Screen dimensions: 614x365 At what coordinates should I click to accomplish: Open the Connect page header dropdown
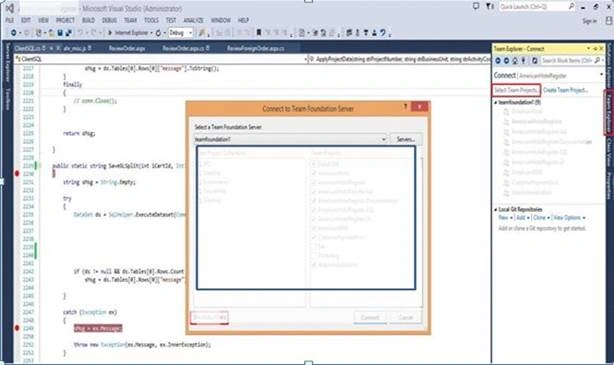601,74
